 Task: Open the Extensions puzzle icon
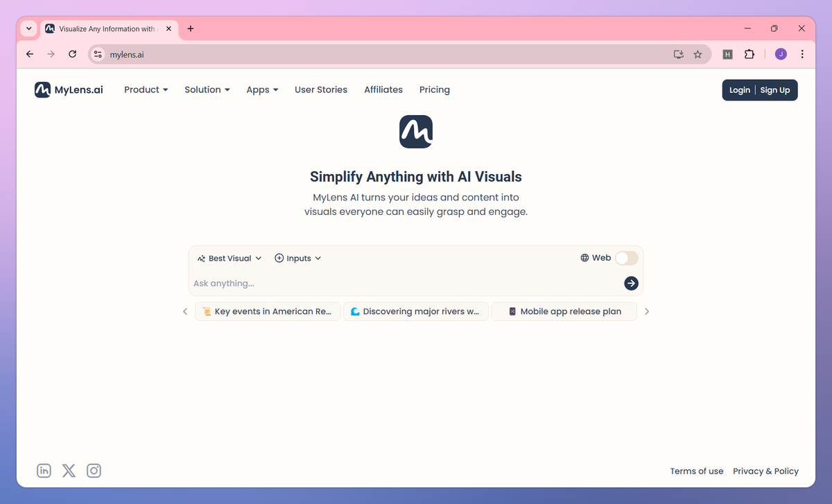[x=749, y=54]
